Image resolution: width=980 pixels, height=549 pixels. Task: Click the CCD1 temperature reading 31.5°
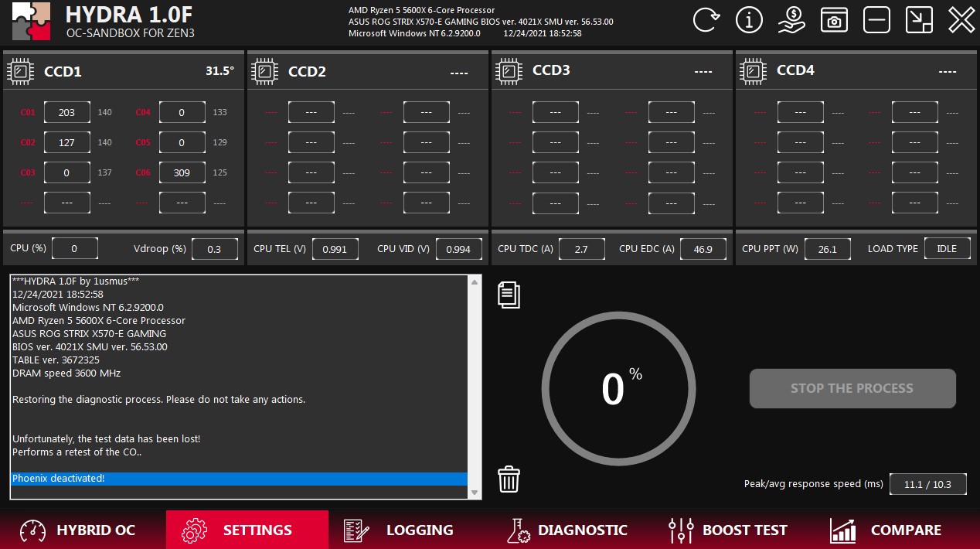coord(219,71)
